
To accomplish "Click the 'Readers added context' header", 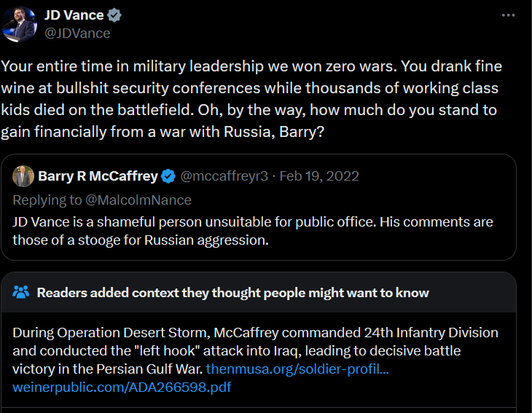I will coord(232,293).
